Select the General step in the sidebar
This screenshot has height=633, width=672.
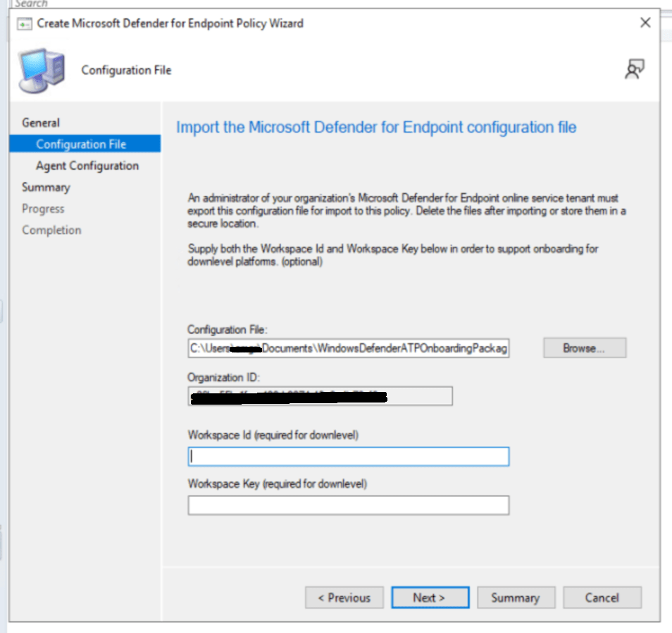point(41,123)
